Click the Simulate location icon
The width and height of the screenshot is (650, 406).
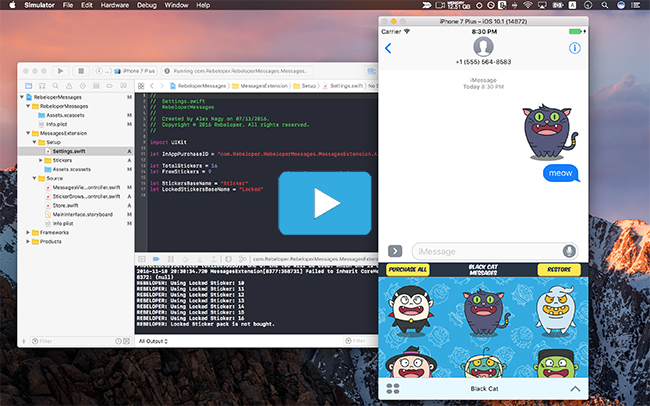[x=243, y=259]
